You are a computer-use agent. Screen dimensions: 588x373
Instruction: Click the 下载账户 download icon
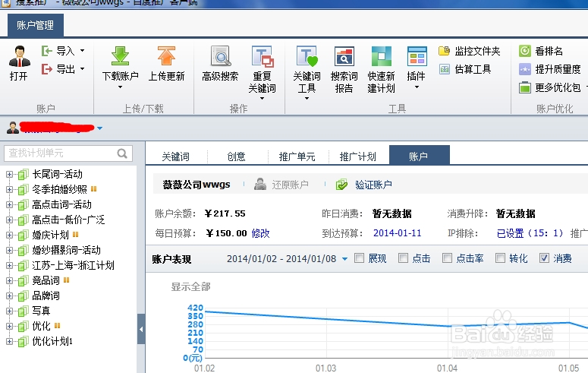point(120,55)
